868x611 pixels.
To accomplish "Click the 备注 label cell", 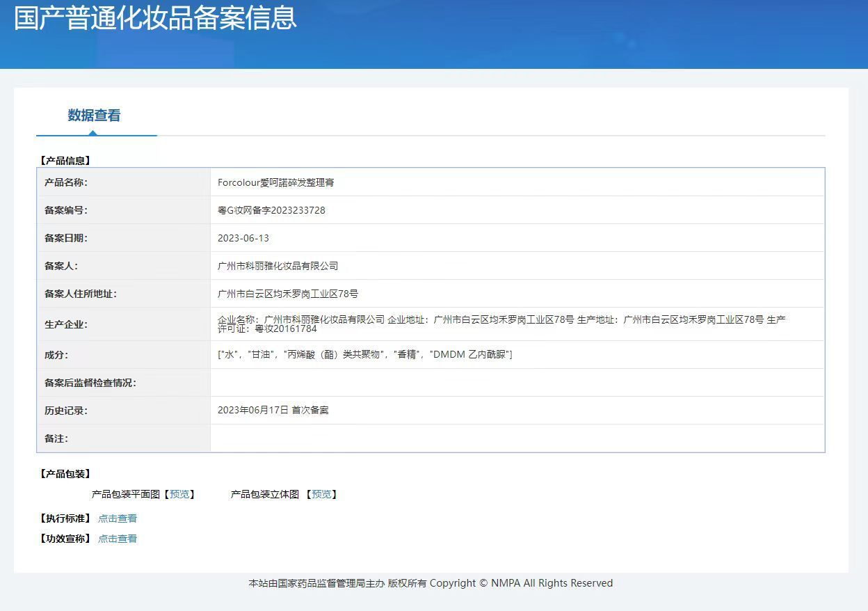I will pyautogui.click(x=124, y=438).
